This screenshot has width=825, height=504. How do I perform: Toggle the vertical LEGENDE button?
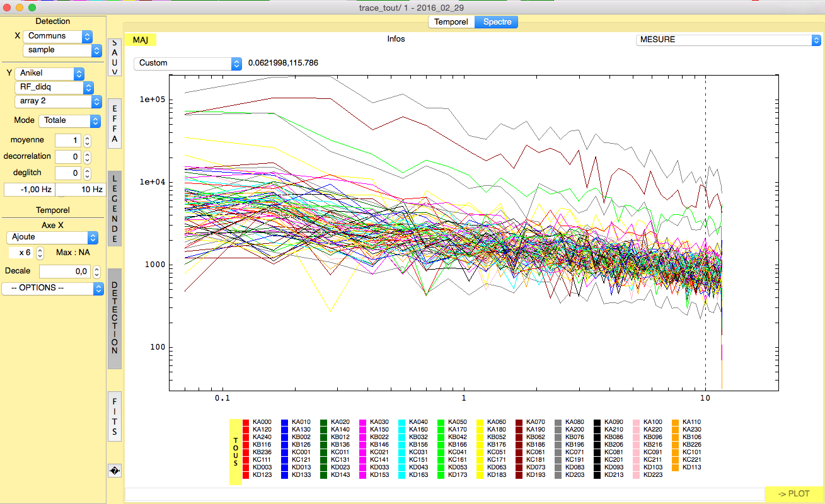coord(115,210)
